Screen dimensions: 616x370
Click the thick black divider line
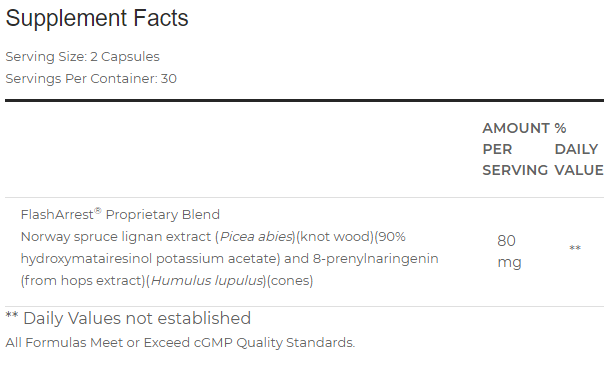pyautogui.click(x=304, y=101)
